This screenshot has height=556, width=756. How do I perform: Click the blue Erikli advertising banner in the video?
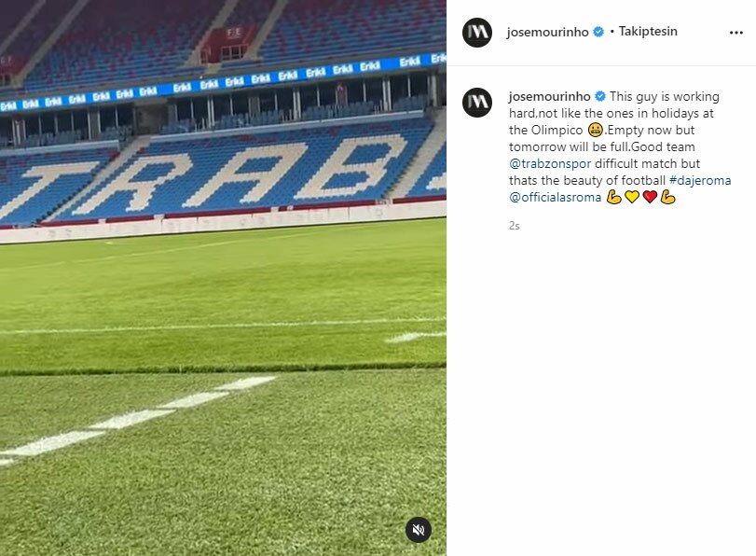(x=223, y=82)
